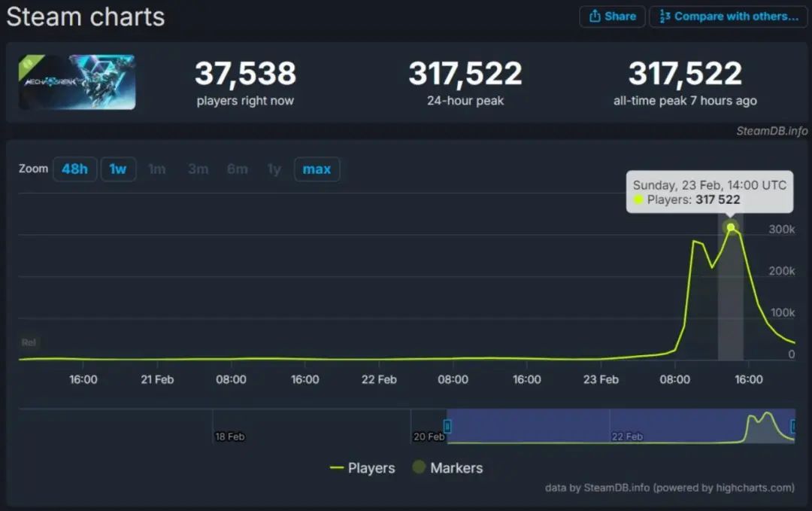Click the 20 Feb label in the navigator
The image size is (812, 511).
pos(429,436)
